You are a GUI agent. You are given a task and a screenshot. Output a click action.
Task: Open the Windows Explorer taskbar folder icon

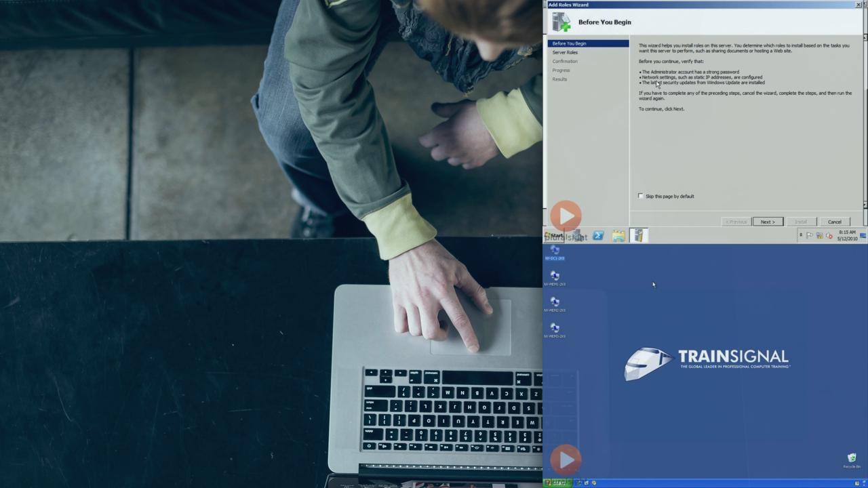618,236
